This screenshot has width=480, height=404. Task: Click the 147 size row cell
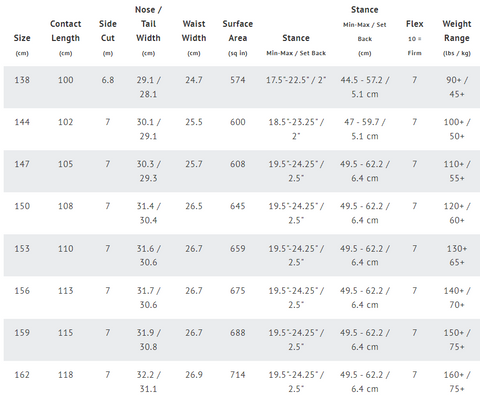coord(22,164)
